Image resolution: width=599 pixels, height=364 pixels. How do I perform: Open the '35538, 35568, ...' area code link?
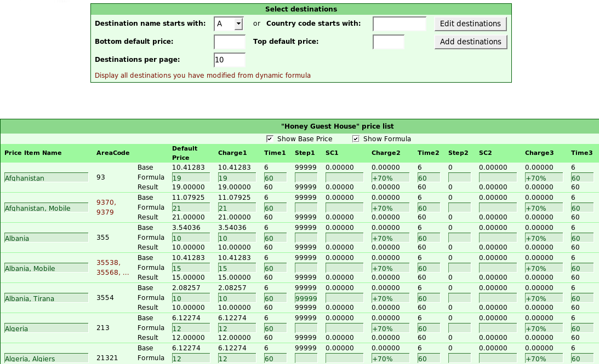pos(113,268)
